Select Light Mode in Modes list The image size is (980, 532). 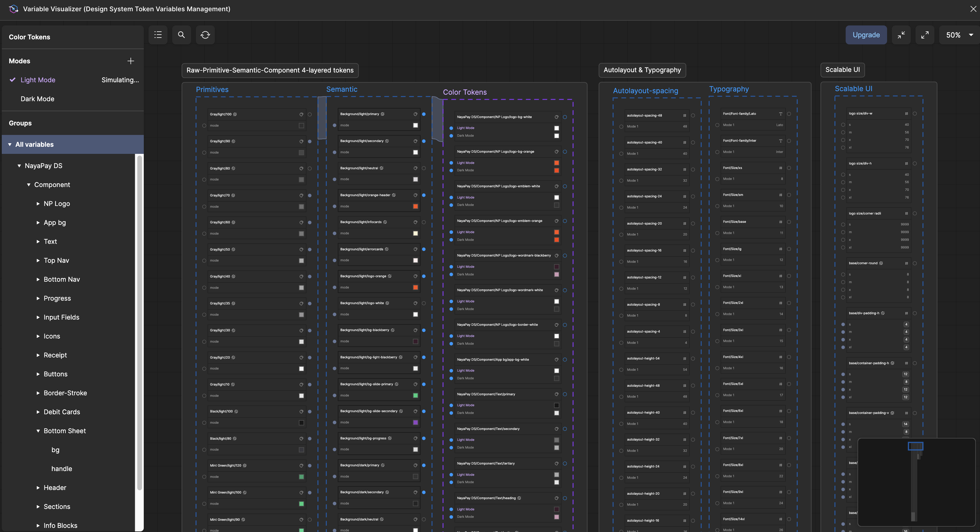click(38, 80)
